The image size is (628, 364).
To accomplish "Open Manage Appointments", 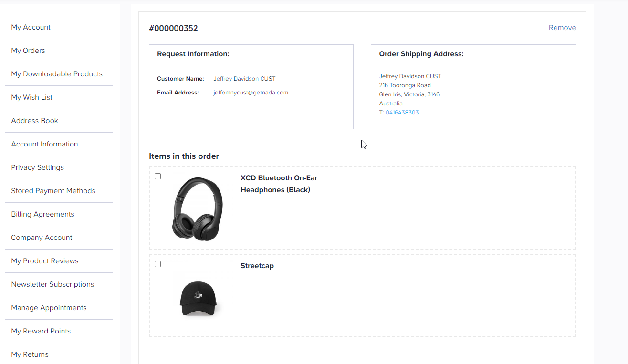I will pyautogui.click(x=49, y=308).
